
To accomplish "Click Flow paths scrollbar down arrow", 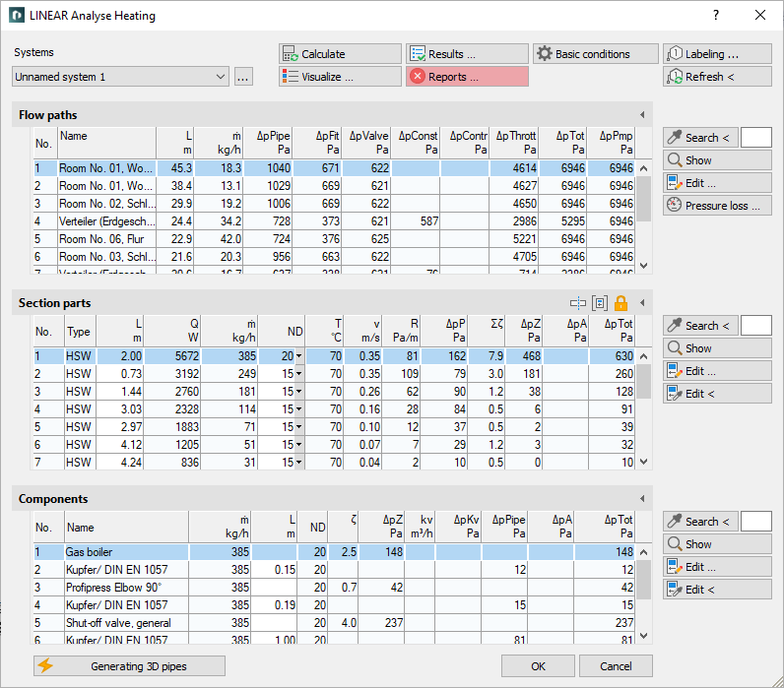I will click(x=643, y=266).
